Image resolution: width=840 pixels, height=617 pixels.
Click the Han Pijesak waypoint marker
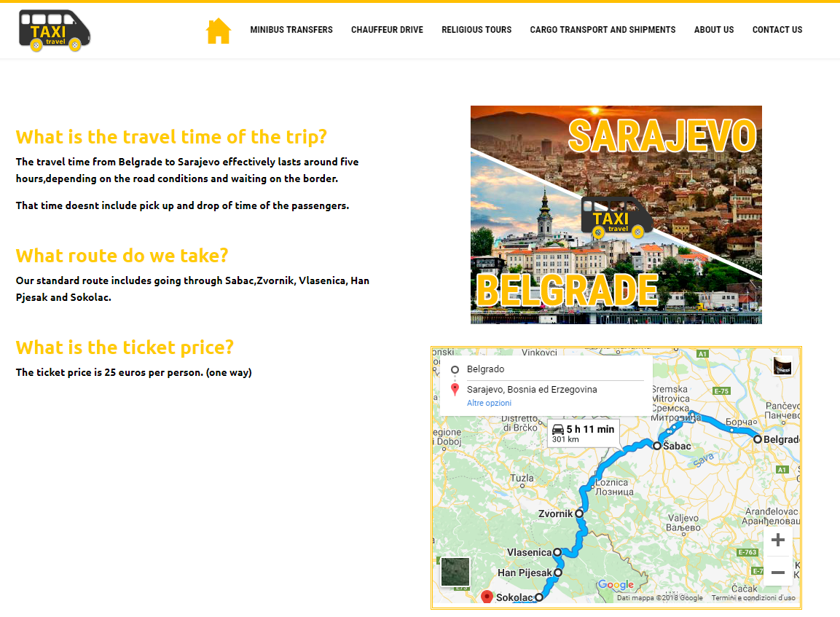click(558, 573)
